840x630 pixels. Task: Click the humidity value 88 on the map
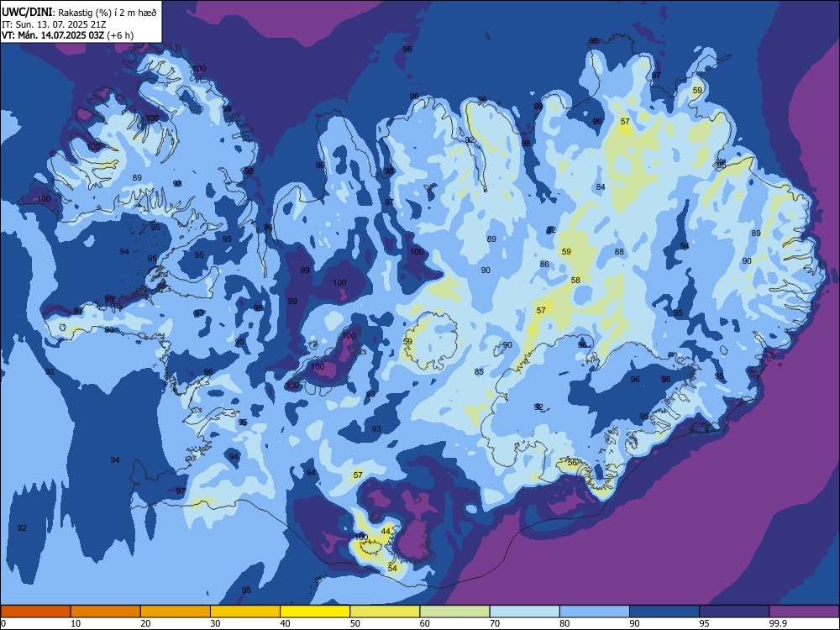[x=619, y=251]
